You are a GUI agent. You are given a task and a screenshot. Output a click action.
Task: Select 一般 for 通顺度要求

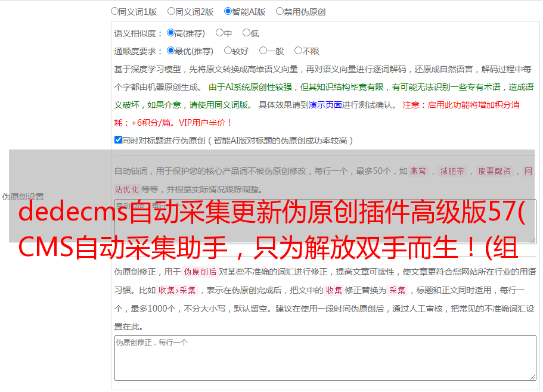263,51
